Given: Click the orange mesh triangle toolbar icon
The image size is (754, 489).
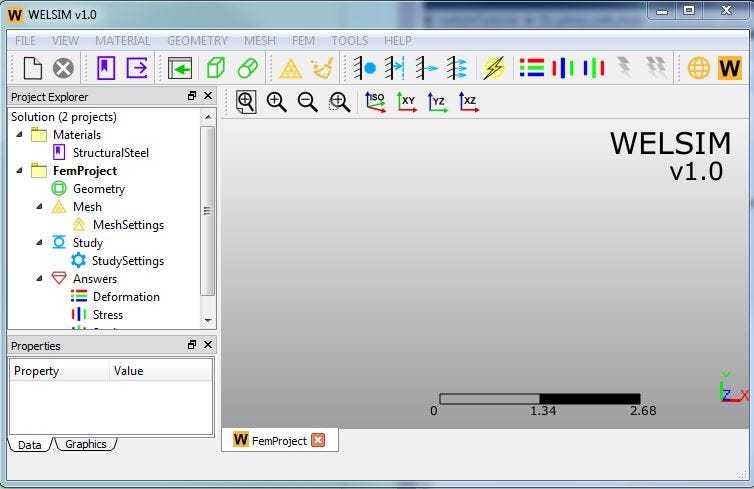Looking at the screenshot, I should tap(290, 68).
